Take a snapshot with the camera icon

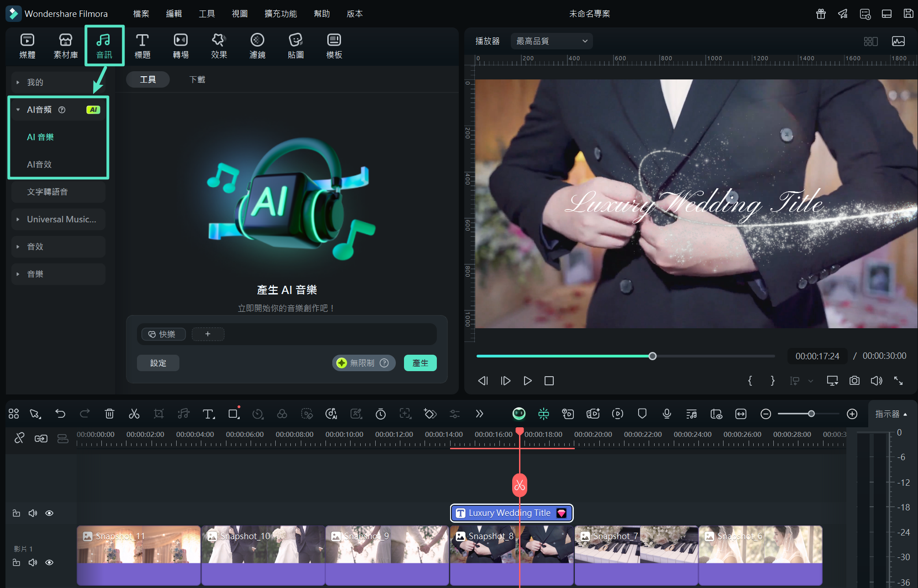pos(854,381)
